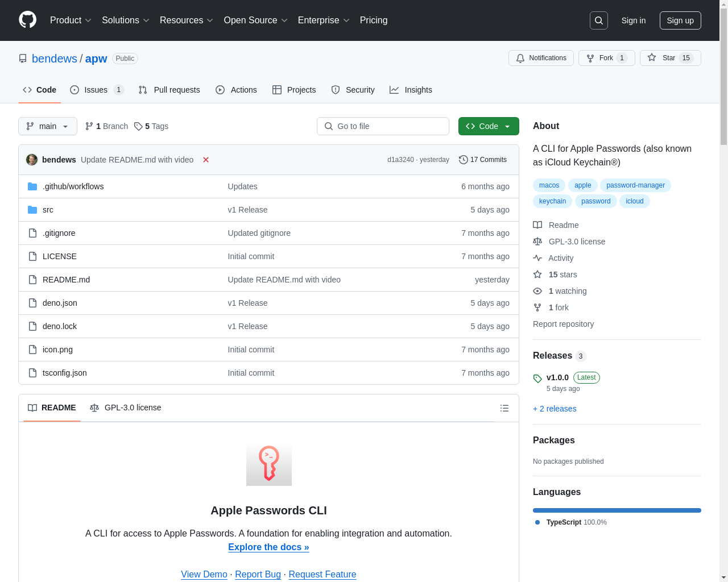Open the search magnifier button
Image resolution: width=728 pixels, height=582 pixels.
[x=599, y=20]
